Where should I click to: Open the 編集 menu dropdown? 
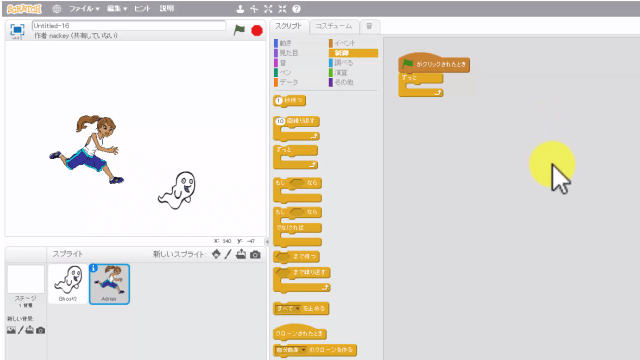coord(117,9)
